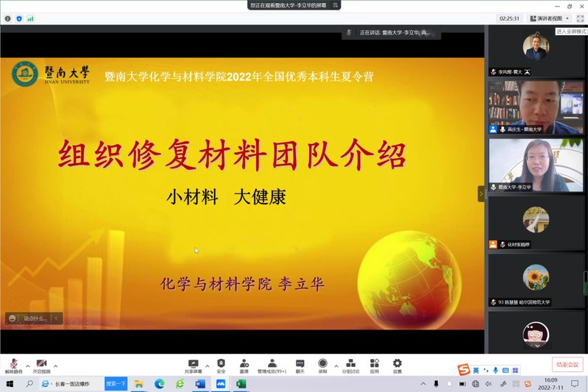This screenshot has height=392, width=588.
Task: Click the red end meeting button
Action: pyautogui.click(x=567, y=365)
